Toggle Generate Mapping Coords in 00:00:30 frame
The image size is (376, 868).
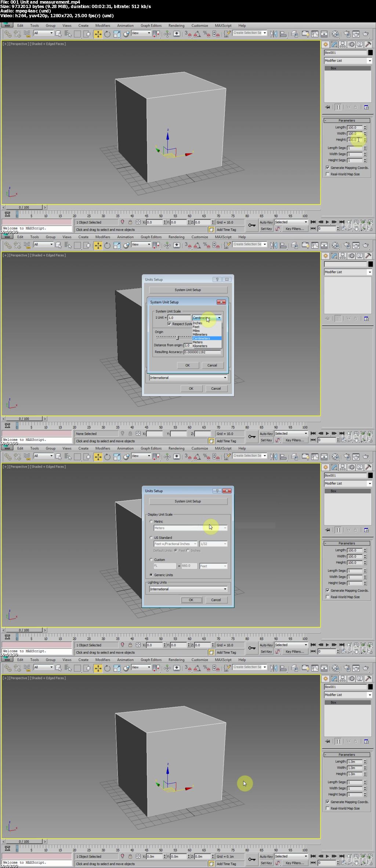pos(328,168)
